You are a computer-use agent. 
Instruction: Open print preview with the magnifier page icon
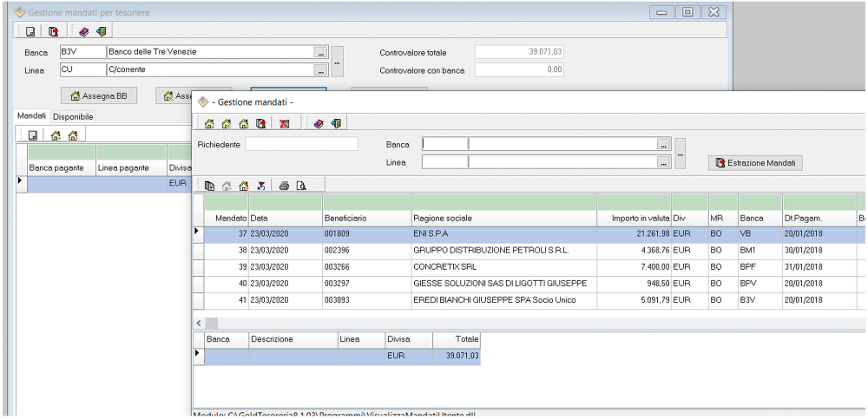[x=300, y=185]
